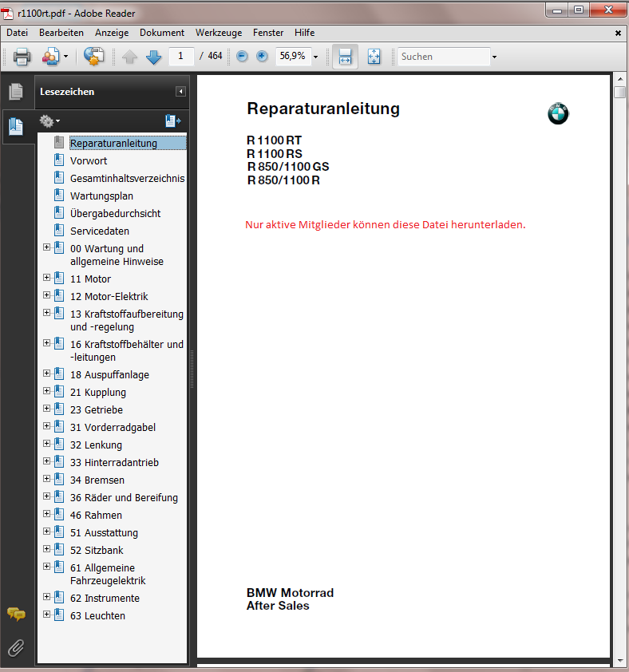
Task: Click the zoom out minus icon
Action: point(242,56)
